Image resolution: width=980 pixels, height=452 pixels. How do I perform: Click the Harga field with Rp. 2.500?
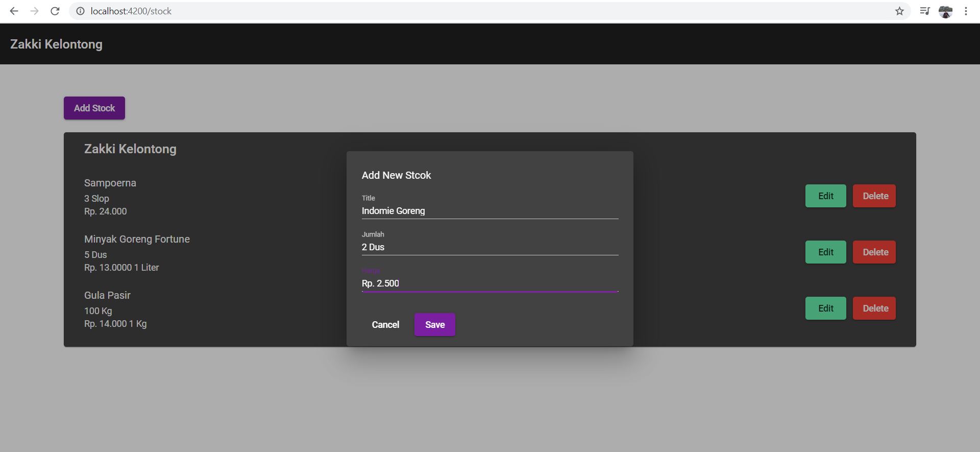(490, 283)
